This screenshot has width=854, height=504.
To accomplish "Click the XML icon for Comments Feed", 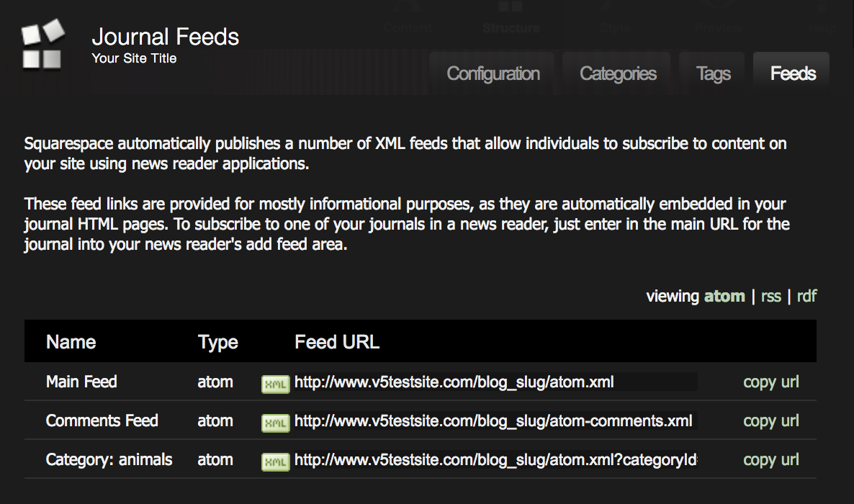I will click(275, 423).
